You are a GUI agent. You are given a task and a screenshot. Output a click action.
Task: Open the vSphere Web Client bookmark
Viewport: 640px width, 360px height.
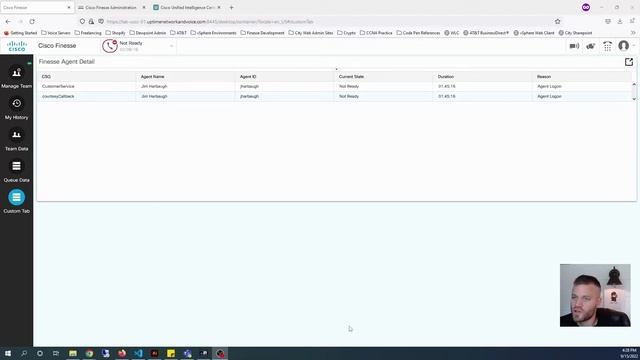[x=534, y=33]
